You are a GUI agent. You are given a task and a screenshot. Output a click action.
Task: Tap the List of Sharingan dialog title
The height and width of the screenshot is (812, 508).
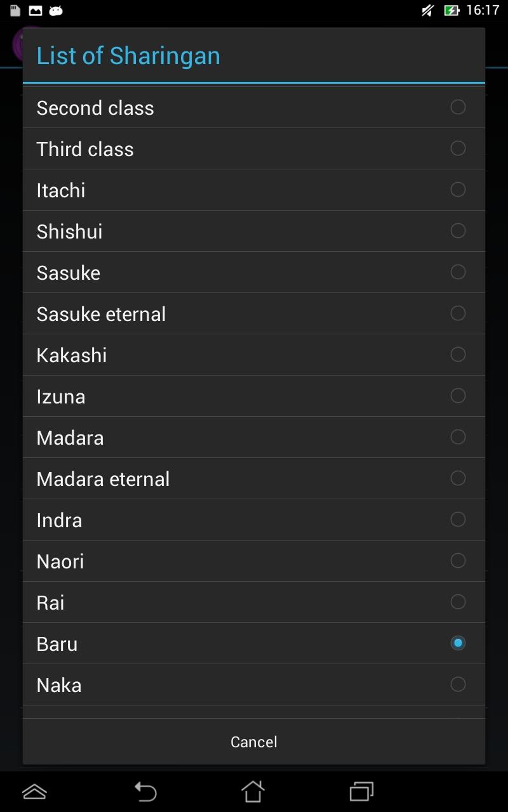[128, 56]
